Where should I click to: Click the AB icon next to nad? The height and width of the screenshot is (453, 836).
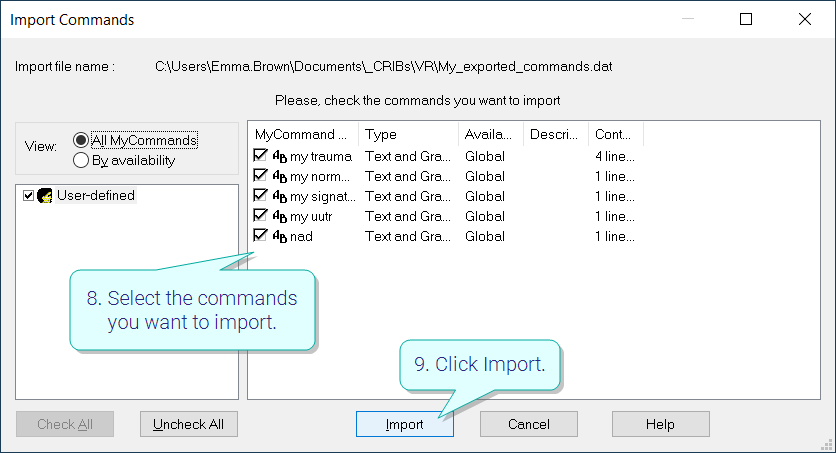point(280,236)
